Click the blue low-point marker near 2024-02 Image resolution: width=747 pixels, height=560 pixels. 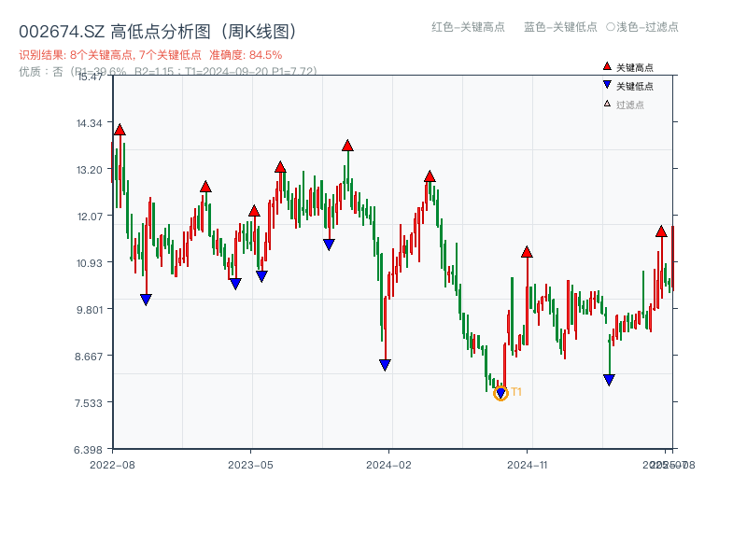point(385,363)
